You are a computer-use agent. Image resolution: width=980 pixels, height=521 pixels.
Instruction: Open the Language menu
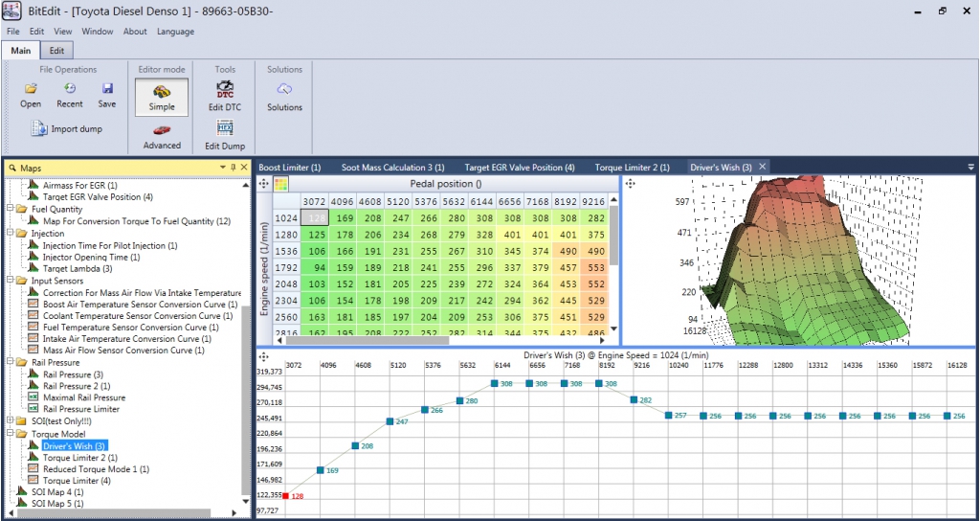176,32
